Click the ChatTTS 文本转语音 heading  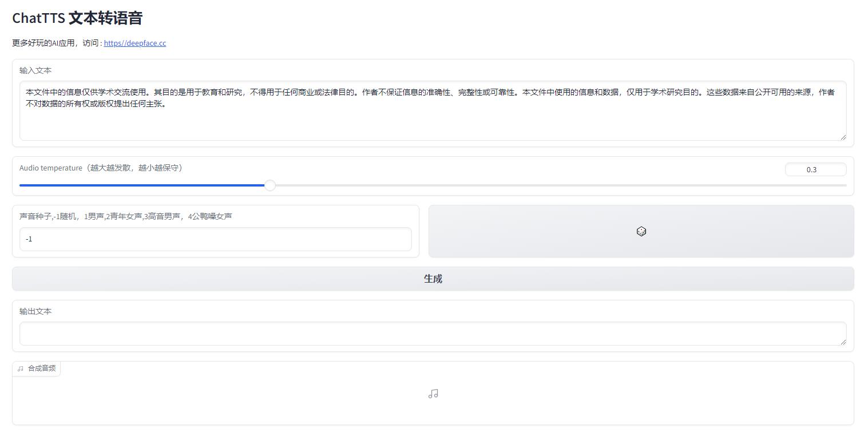pyautogui.click(x=77, y=18)
